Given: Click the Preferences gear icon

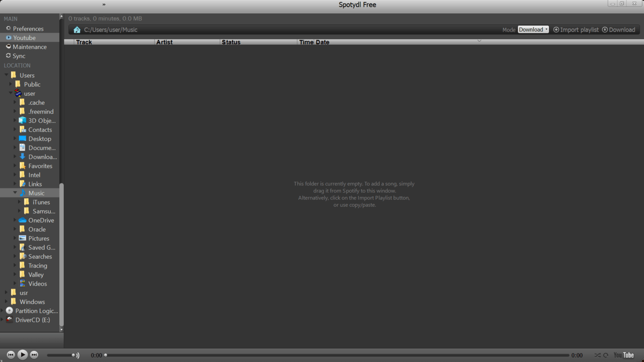Looking at the screenshot, I should click(x=8, y=29).
